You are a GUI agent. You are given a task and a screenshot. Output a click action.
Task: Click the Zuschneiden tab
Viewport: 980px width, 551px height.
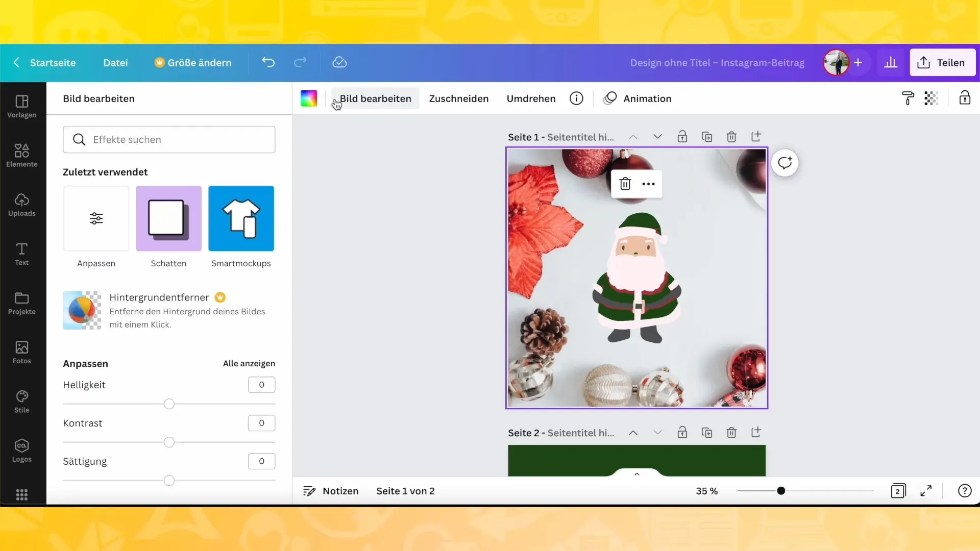(459, 98)
